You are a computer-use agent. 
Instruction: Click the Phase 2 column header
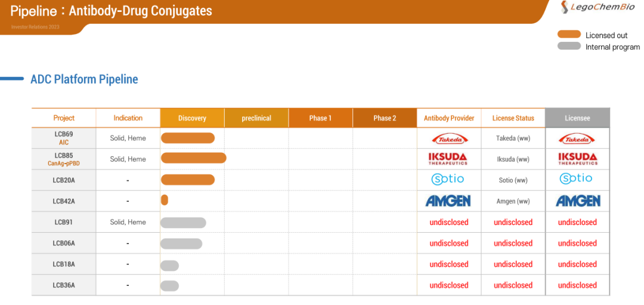[385, 118]
